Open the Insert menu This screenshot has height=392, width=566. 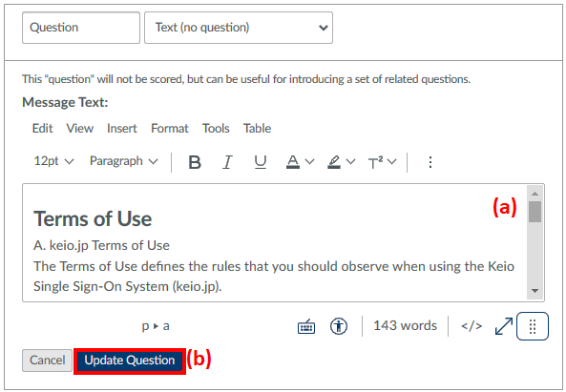tap(121, 129)
